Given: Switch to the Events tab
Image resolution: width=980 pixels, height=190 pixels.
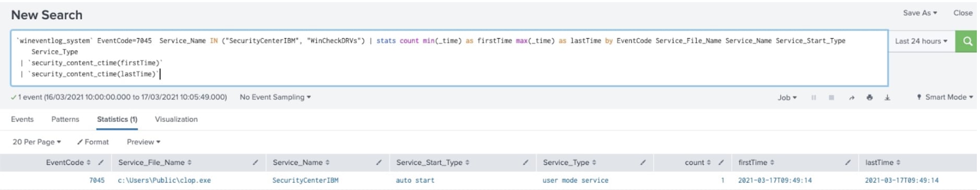Looking at the screenshot, I should tap(22, 120).
